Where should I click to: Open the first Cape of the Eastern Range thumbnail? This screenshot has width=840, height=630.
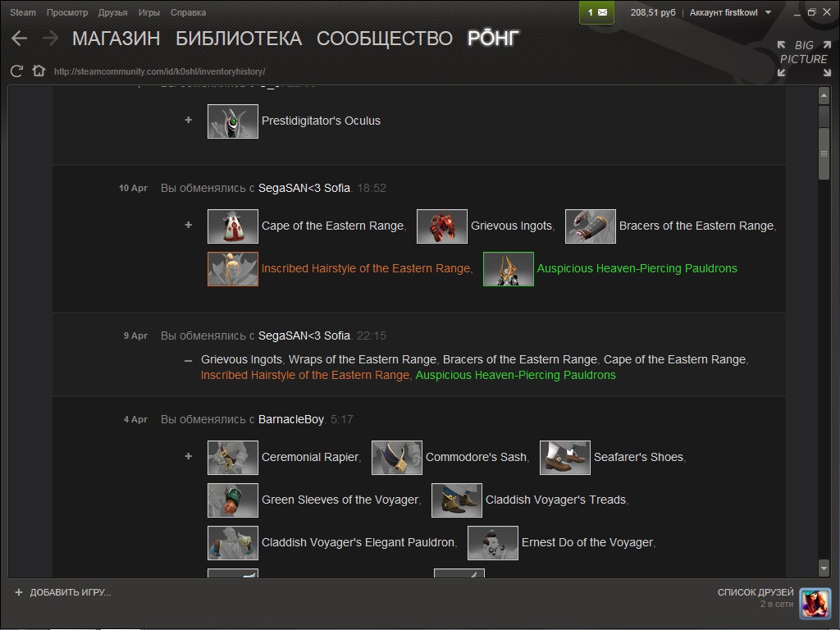(x=232, y=226)
